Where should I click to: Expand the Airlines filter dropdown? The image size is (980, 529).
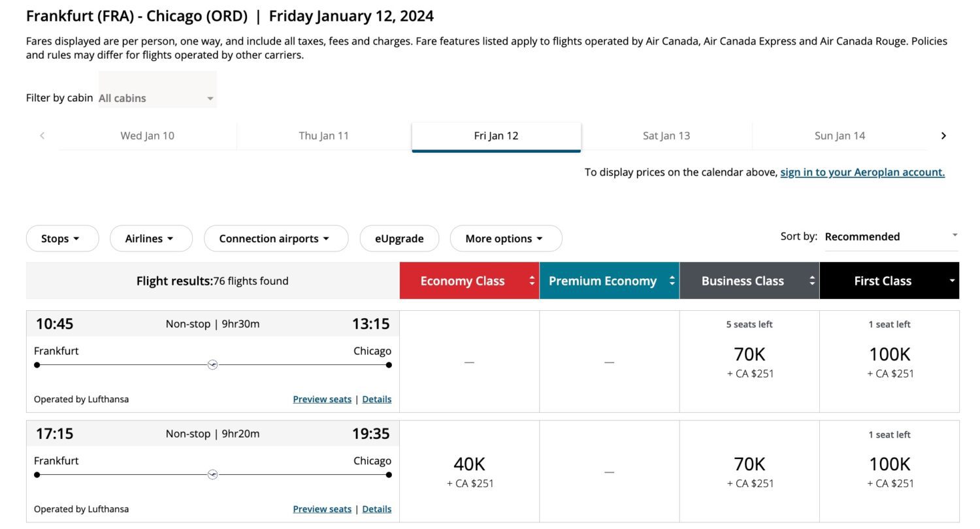click(151, 238)
